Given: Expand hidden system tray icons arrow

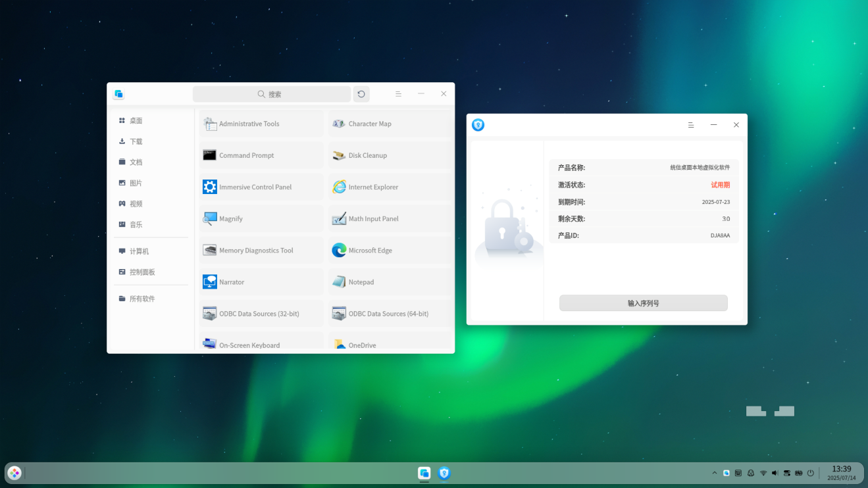Looking at the screenshot, I should click(x=715, y=473).
